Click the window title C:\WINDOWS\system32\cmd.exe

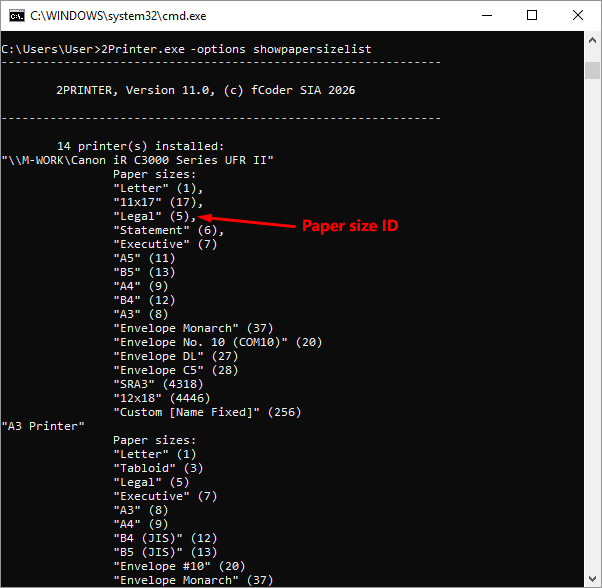click(118, 16)
